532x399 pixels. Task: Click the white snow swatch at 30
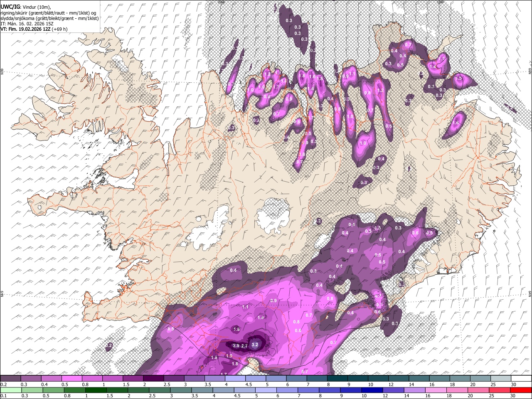click(521, 378)
